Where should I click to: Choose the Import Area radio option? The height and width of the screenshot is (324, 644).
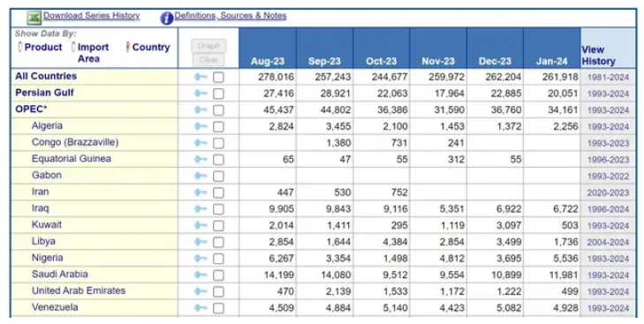pyautogui.click(x=73, y=47)
